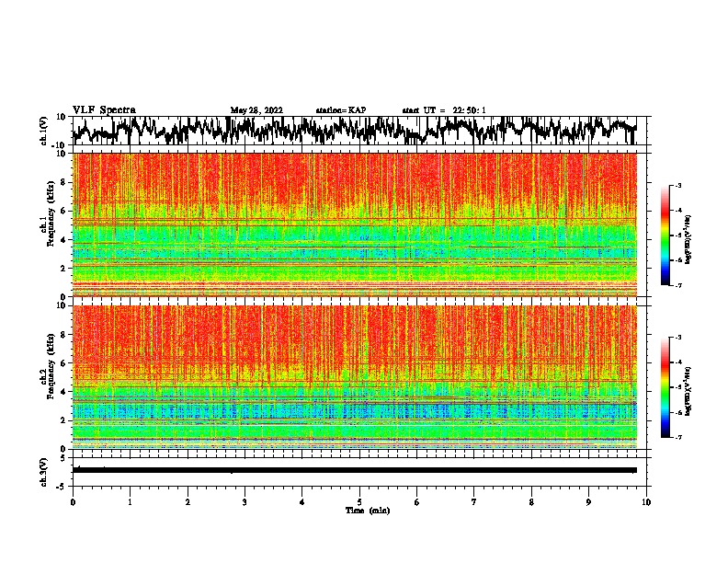
Task: Select the date "May 28, 2022"
Action: click(x=256, y=110)
